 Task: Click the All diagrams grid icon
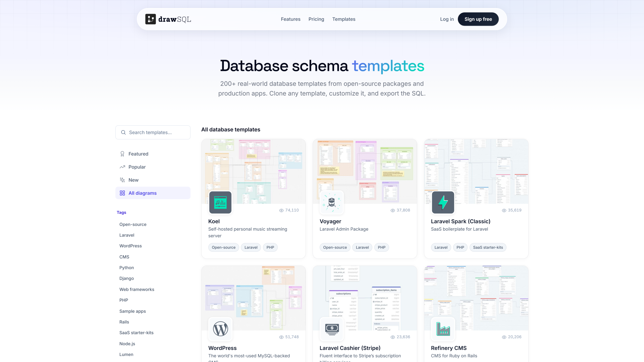tap(122, 193)
